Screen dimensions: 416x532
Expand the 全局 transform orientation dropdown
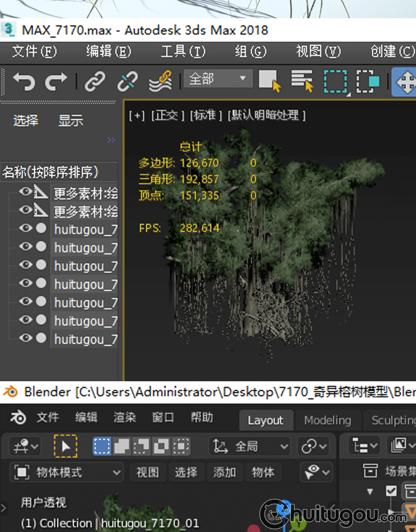[x=251, y=446]
